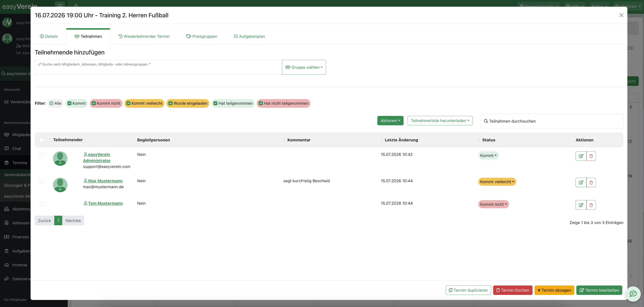Switch to the Details tab

coord(49,37)
